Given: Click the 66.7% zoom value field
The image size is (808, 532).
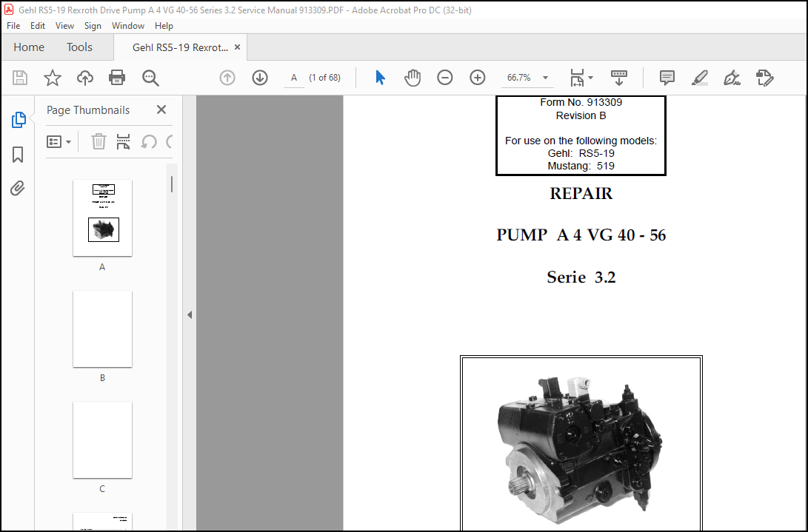Looking at the screenshot, I should 519,78.
